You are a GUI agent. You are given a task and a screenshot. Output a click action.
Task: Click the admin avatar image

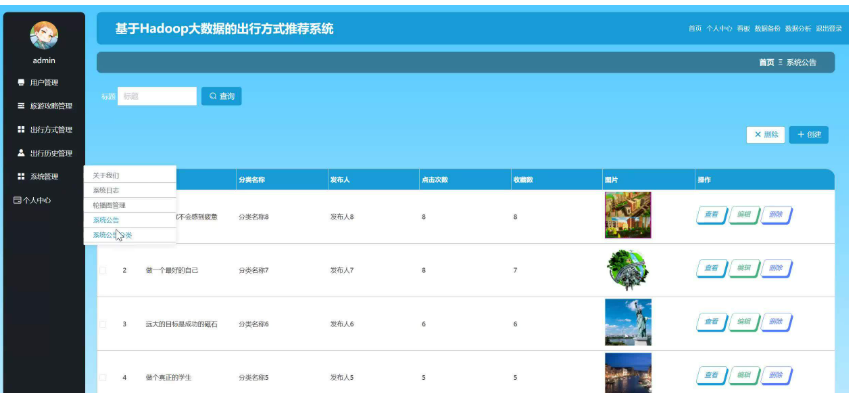[44, 35]
